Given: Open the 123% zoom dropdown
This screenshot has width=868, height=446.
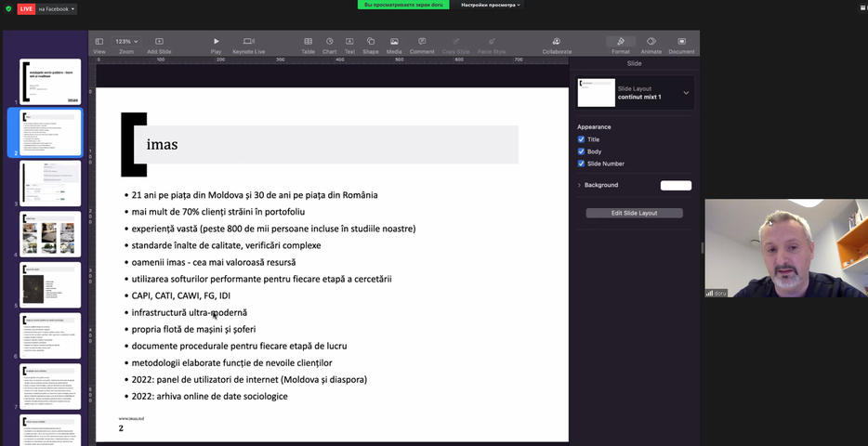Looking at the screenshot, I should coord(125,42).
